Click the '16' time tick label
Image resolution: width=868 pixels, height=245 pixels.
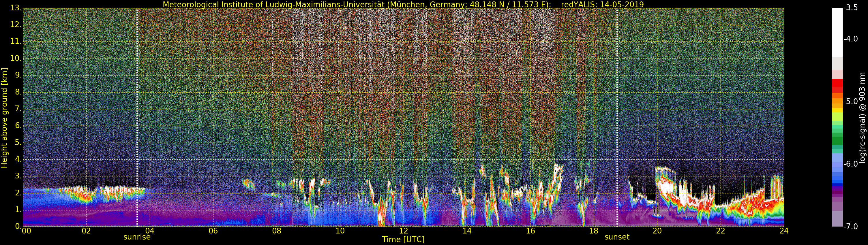(x=530, y=231)
